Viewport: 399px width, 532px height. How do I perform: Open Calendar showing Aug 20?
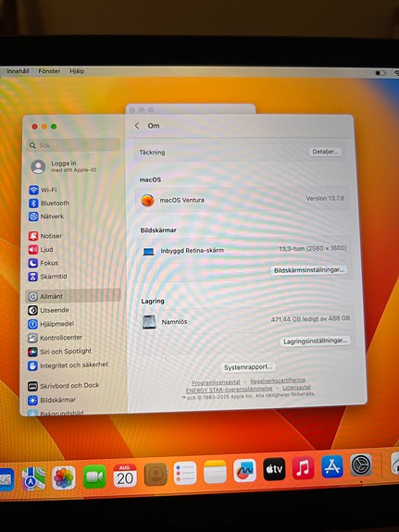pyautogui.click(x=125, y=476)
